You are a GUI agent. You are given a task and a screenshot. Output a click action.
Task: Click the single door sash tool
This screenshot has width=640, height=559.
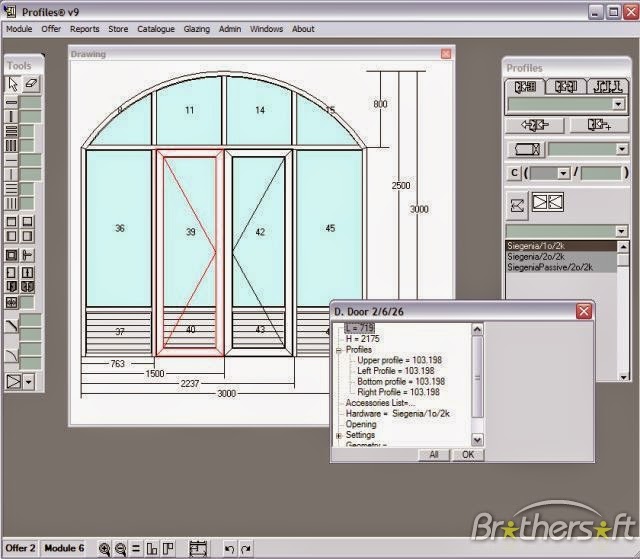tap(11, 286)
